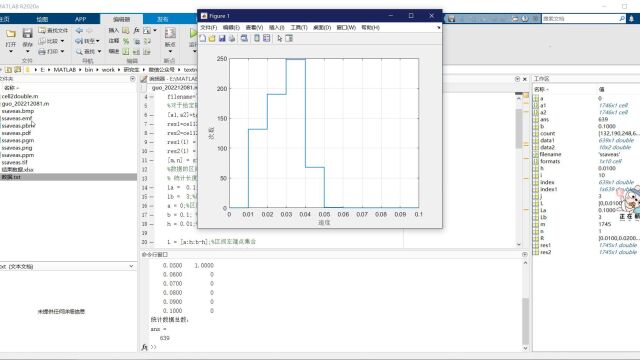Click the Breakpoints icon in the ribbon

[x=170, y=33]
